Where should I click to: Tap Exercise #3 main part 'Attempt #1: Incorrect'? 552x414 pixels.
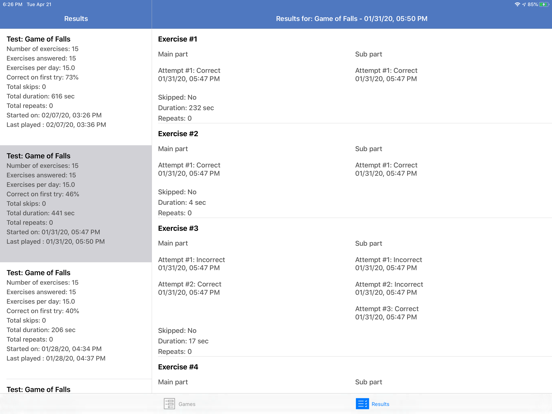tap(191, 260)
